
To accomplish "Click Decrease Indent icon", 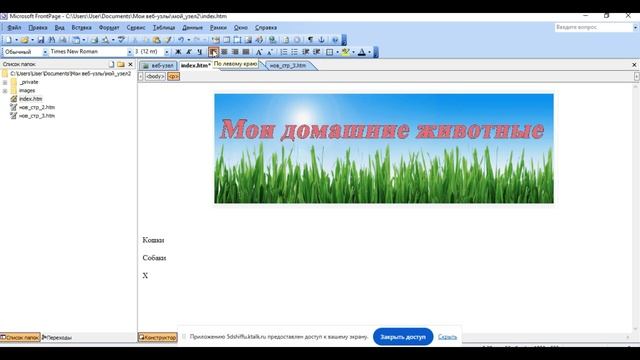I will point(305,52).
